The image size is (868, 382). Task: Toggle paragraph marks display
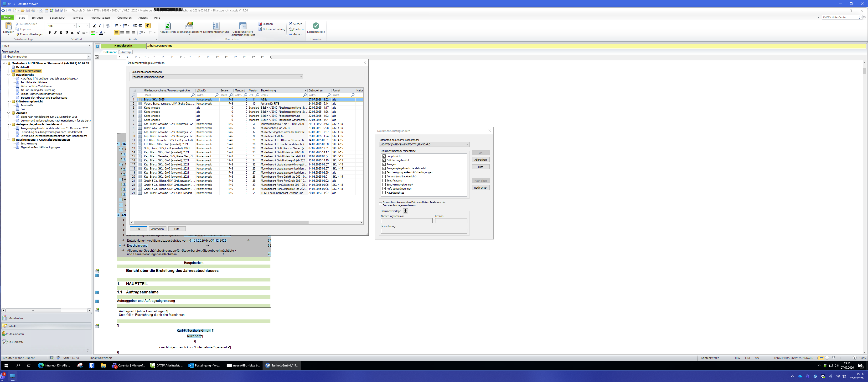[148, 26]
